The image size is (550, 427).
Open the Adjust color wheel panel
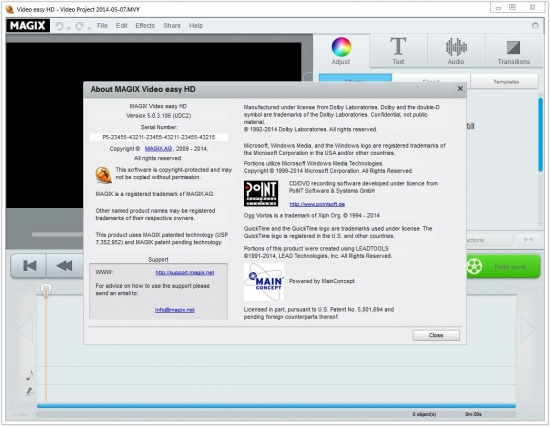coord(341,51)
